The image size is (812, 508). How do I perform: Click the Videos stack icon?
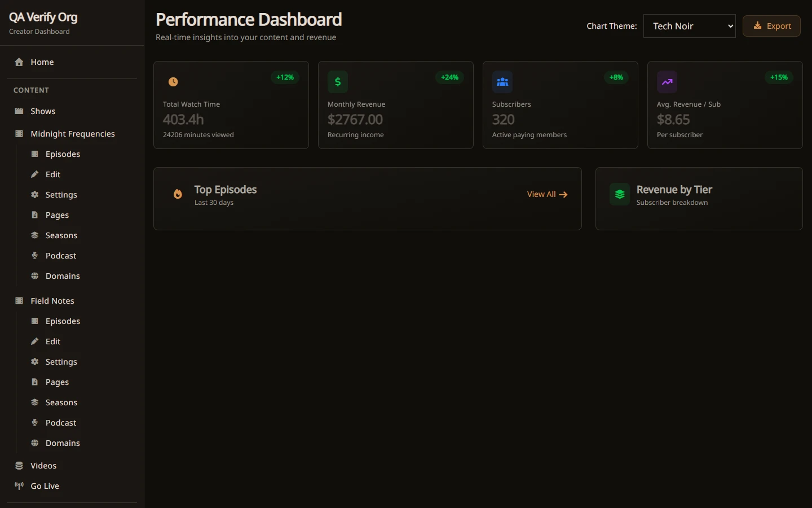[19, 466]
